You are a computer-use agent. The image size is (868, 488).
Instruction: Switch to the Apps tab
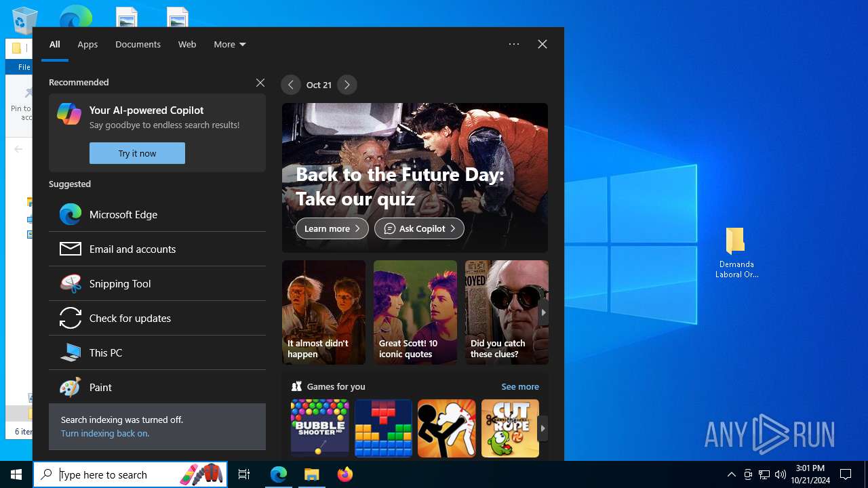point(87,44)
